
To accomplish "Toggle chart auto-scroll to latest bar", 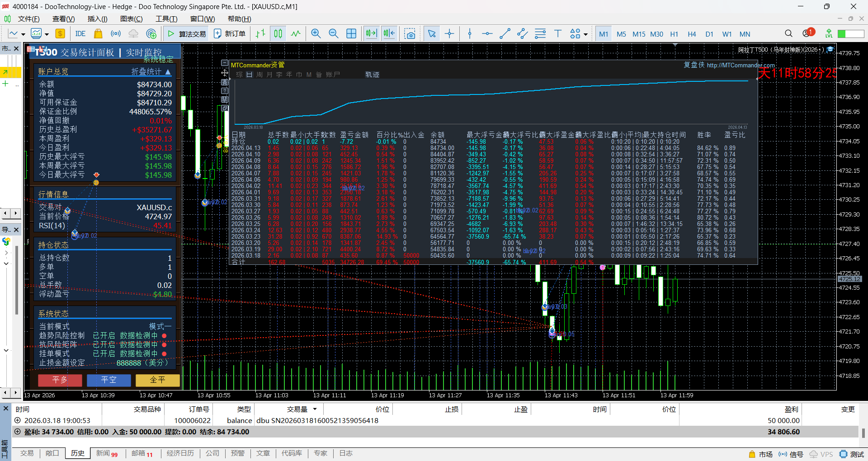I will pyautogui.click(x=371, y=34).
